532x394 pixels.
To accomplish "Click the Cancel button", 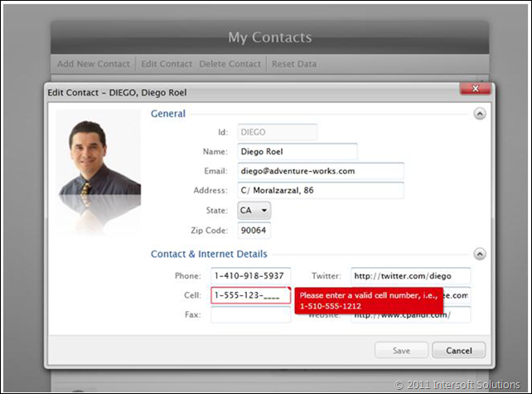I will (x=458, y=350).
